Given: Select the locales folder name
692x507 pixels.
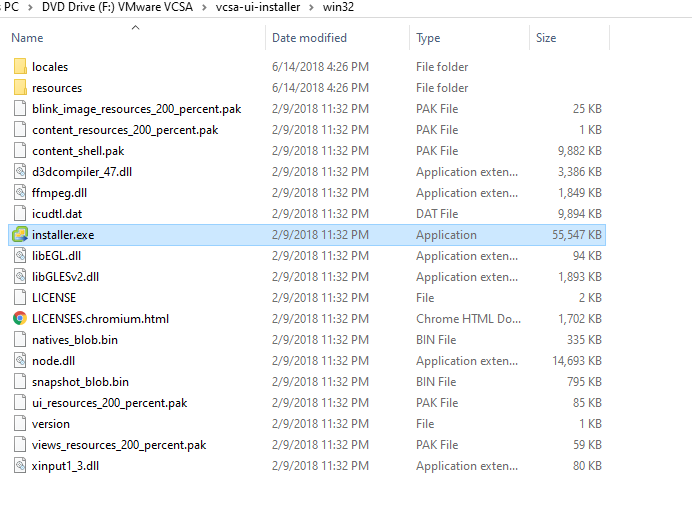Looking at the screenshot, I should 50,67.
